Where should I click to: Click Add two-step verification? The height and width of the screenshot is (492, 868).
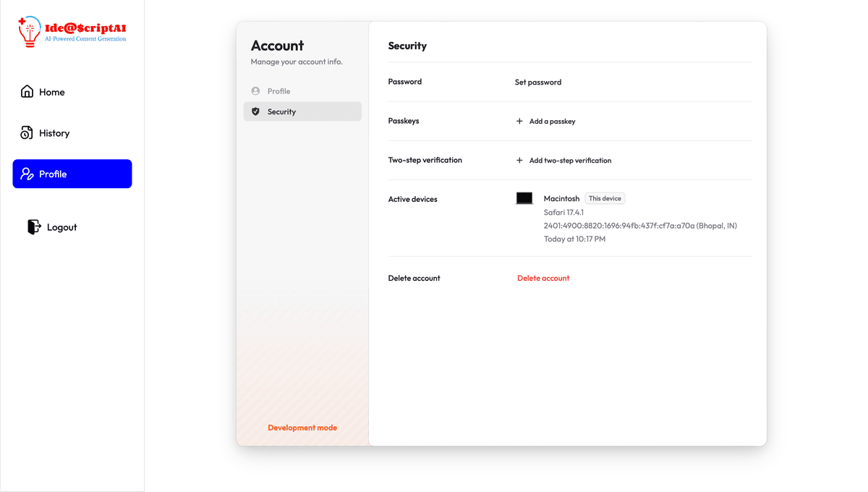[x=563, y=160]
